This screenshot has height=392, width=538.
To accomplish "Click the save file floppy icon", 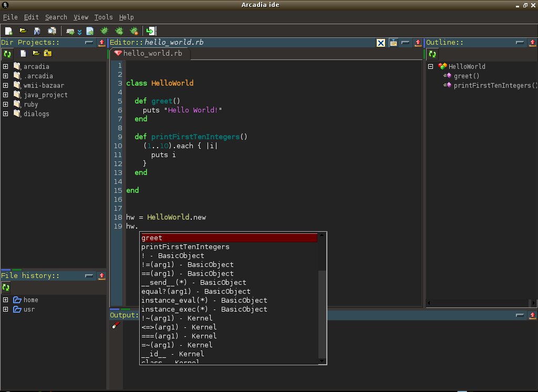I will [x=37, y=31].
